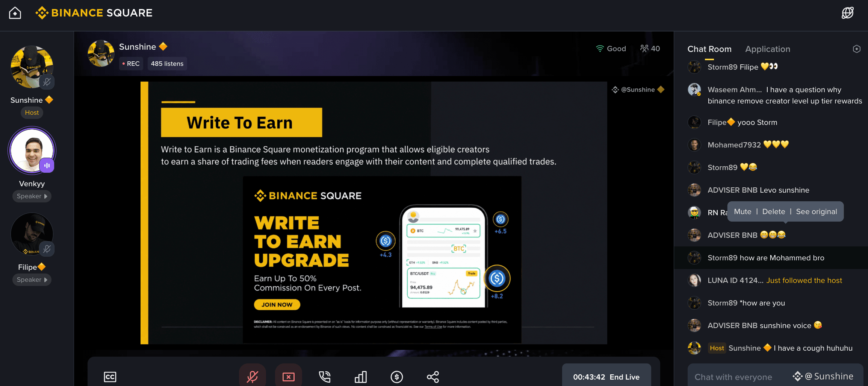The width and height of the screenshot is (868, 386).
Task: Toggle the microphone mute button
Action: click(253, 376)
